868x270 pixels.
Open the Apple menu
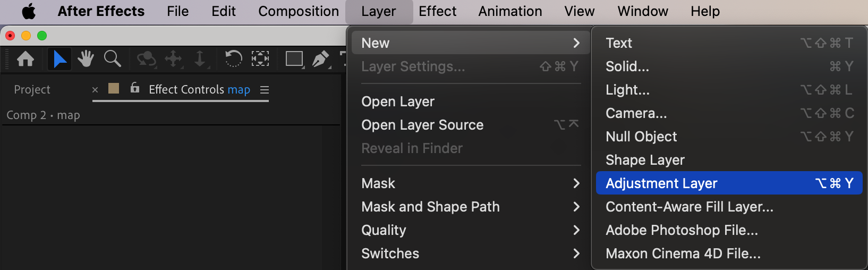(x=29, y=11)
